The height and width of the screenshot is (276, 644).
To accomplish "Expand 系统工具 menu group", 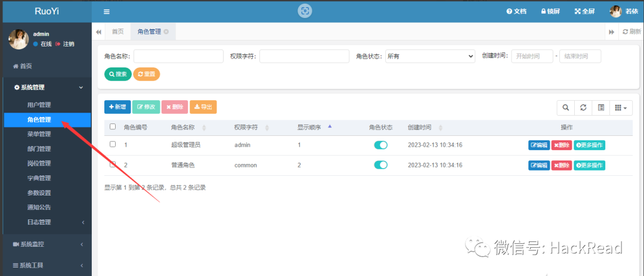I will pos(47,265).
